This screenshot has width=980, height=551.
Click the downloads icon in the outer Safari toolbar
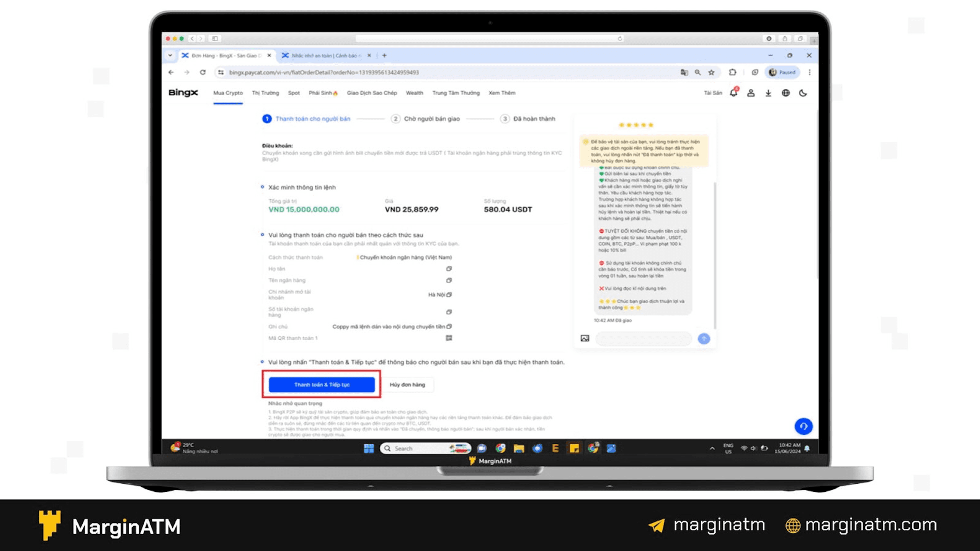pyautogui.click(x=769, y=39)
